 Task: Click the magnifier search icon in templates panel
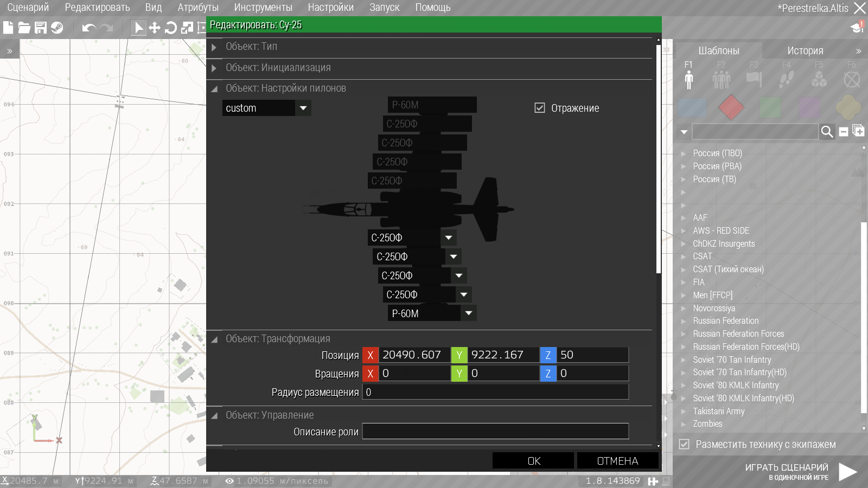tap(827, 132)
